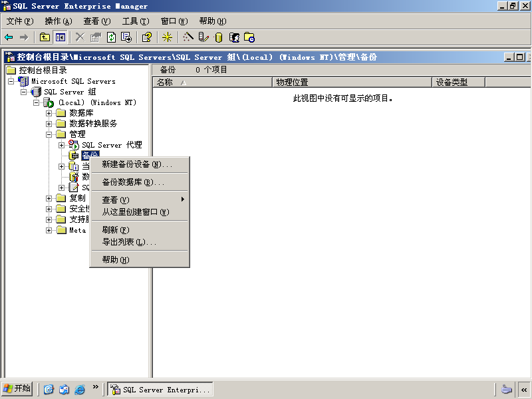The height and width of the screenshot is (399, 532).
Task: Go up one level with folder icon
Action: (45, 37)
